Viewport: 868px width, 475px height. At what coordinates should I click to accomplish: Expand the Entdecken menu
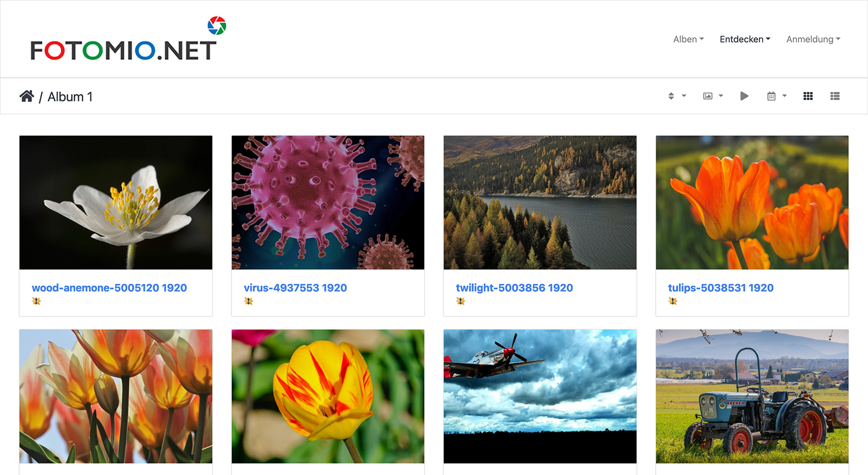pos(745,39)
